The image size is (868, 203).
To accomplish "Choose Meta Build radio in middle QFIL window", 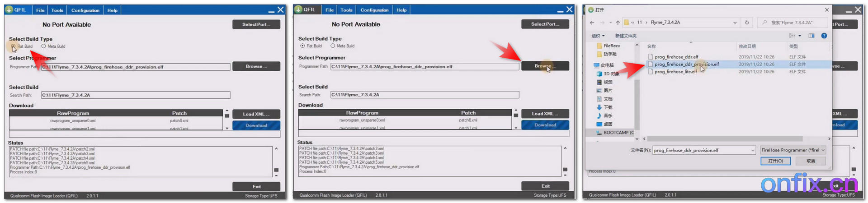I will (x=333, y=46).
